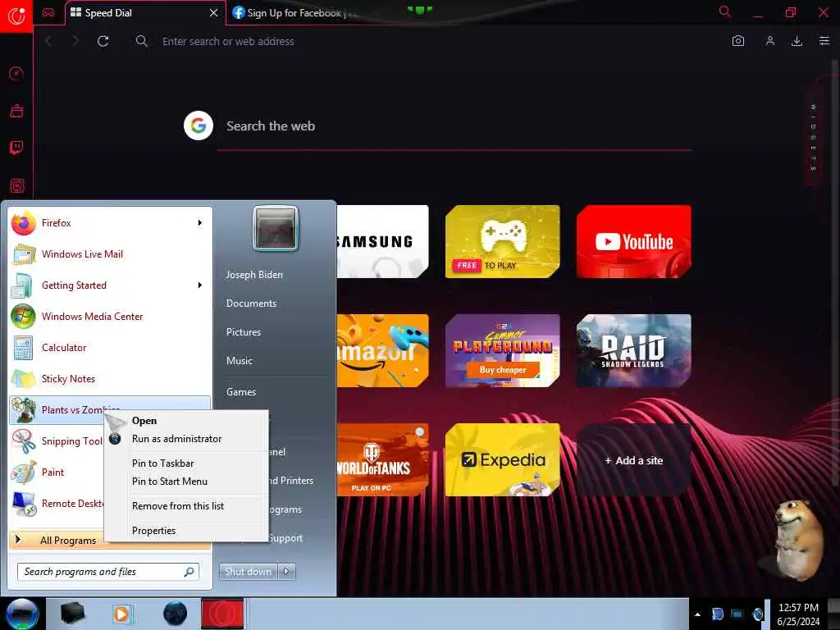Open the GX Cleaner bag icon in sidebar

click(16, 111)
